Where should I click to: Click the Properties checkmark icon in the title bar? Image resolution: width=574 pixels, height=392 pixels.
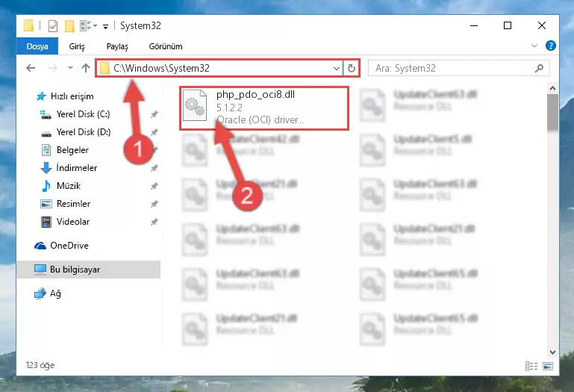tap(53, 26)
